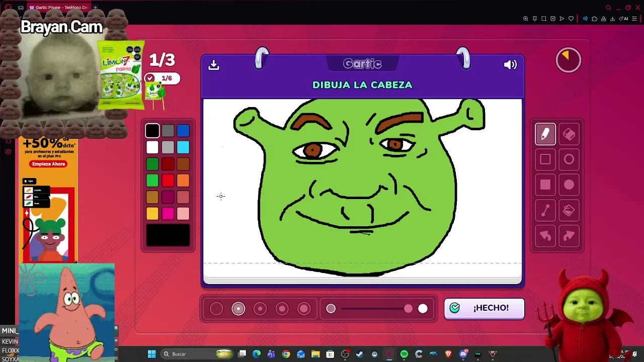Open Discord from the taskbar
The image size is (644, 362).
(463, 354)
